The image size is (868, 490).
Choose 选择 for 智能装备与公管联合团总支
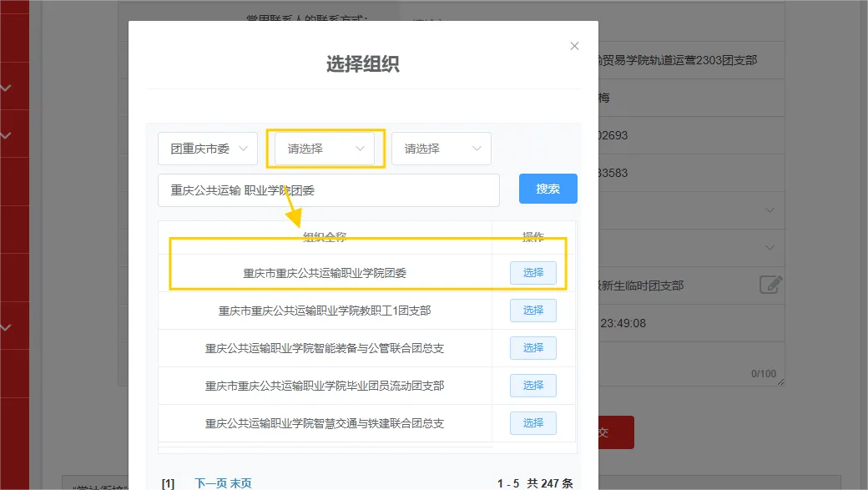point(532,348)
